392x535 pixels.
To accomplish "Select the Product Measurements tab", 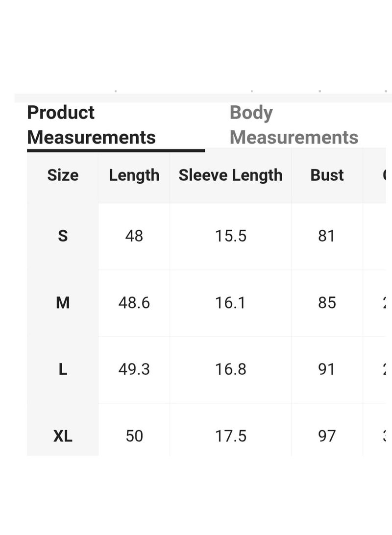I will [92, 125].
